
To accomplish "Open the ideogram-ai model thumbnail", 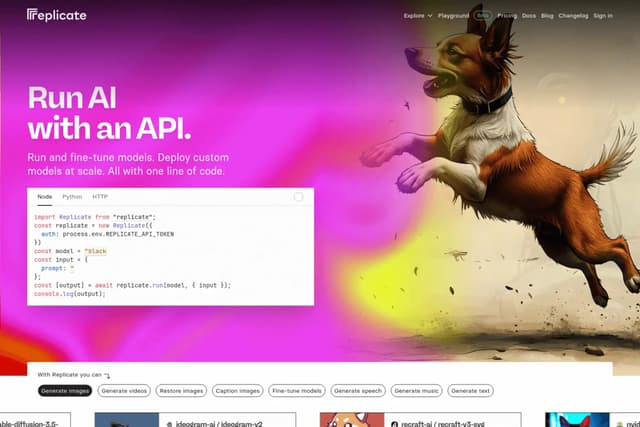I will [x=126, y=420].
